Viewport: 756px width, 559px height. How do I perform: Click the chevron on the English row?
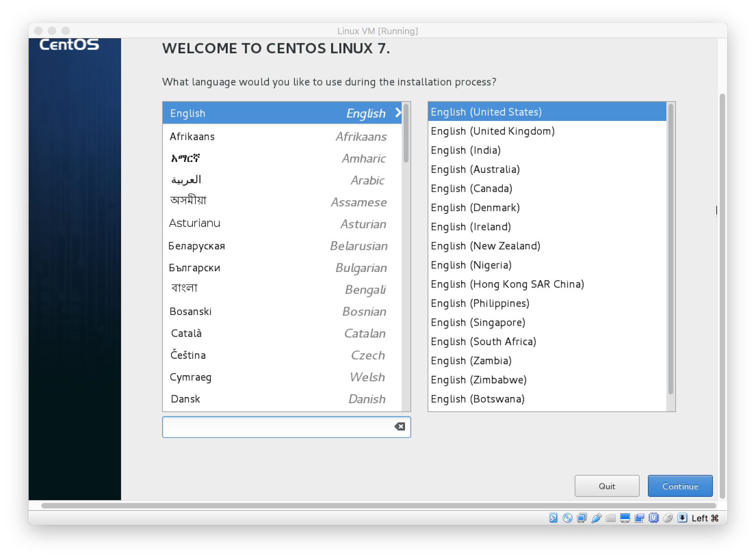tap(398, 113)
